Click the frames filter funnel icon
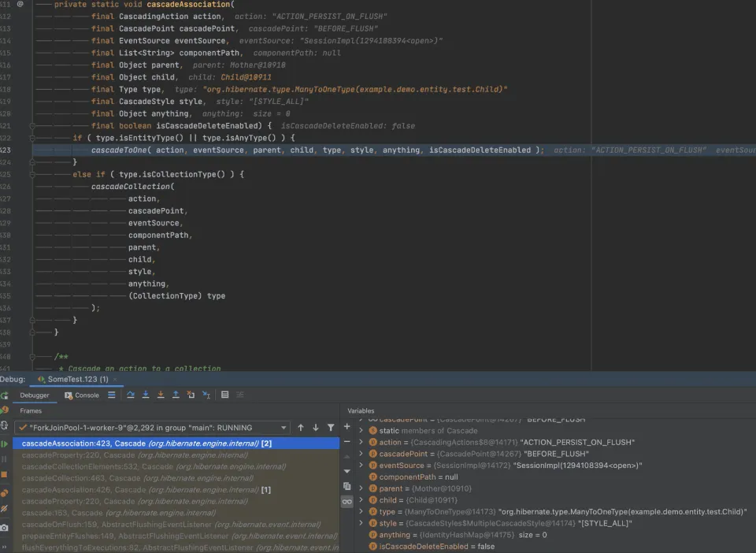The image size is (756, 553). pyautogui.click(x=331, y=428)
